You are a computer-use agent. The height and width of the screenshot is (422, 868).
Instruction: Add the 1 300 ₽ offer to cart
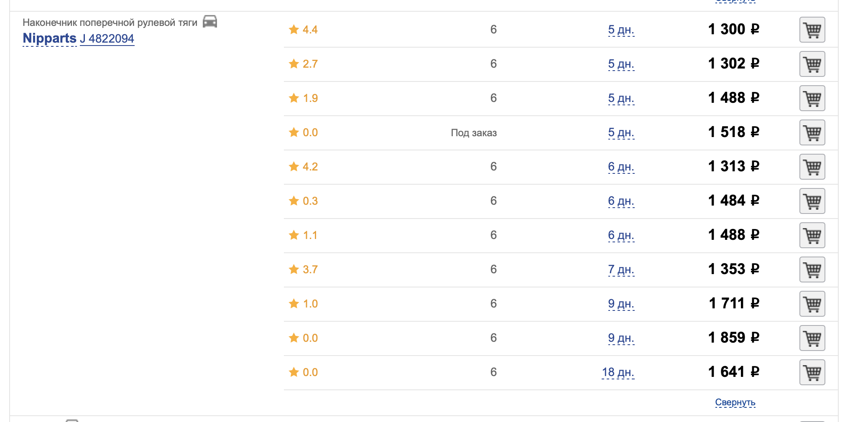tap(812, 30)
